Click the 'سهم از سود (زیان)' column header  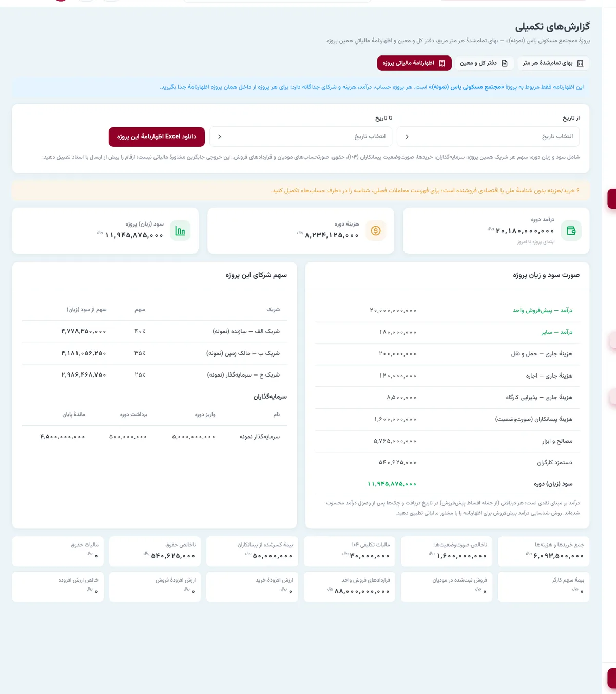(x=87, y=310)
